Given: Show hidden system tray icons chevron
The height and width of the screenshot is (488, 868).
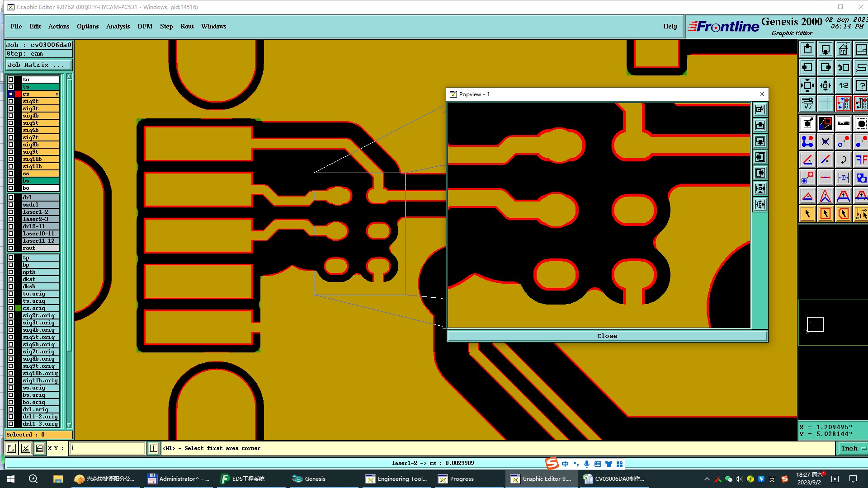Looking at the screenshot, I should click(707, 479).
